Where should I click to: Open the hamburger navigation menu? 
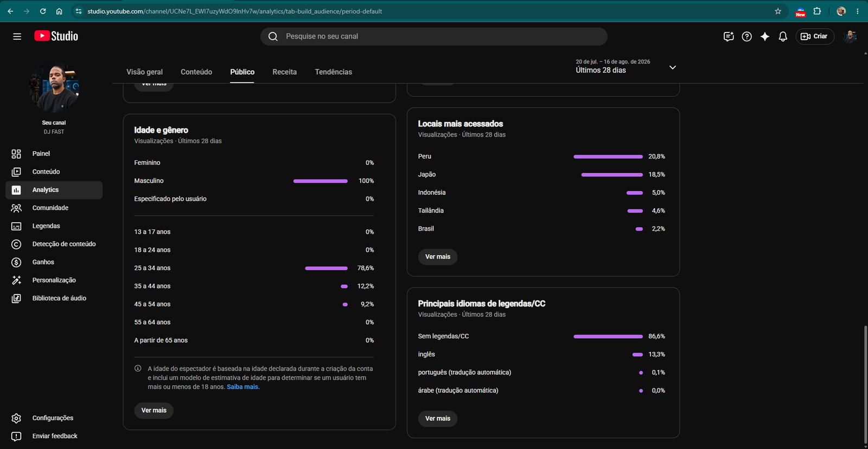[17, 36]
